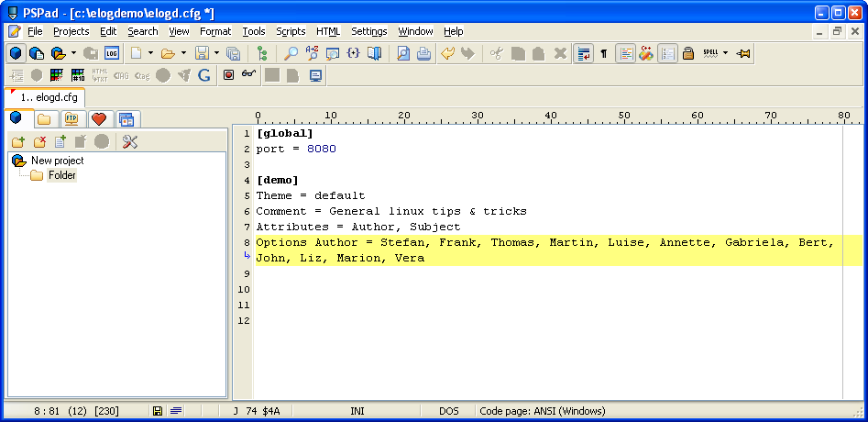Screen dimensions: 868x422
Task: Start macro recording with red record icon
Action: (228, 74)
